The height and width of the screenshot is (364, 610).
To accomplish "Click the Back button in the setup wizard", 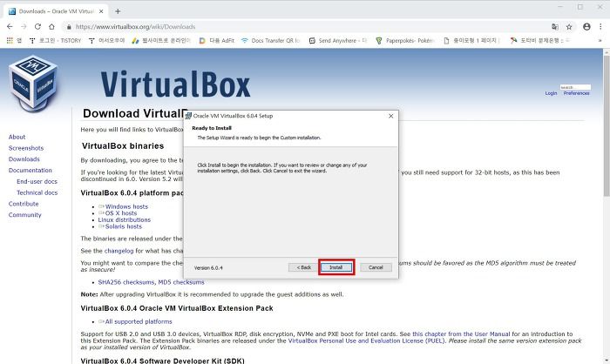I will (x=303, y=267).
